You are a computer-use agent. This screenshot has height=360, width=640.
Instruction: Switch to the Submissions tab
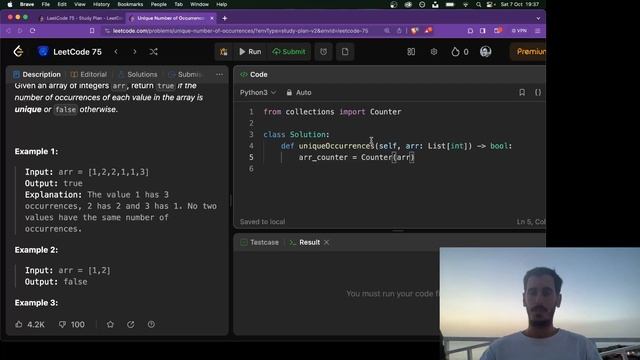(x=185, y=74)
